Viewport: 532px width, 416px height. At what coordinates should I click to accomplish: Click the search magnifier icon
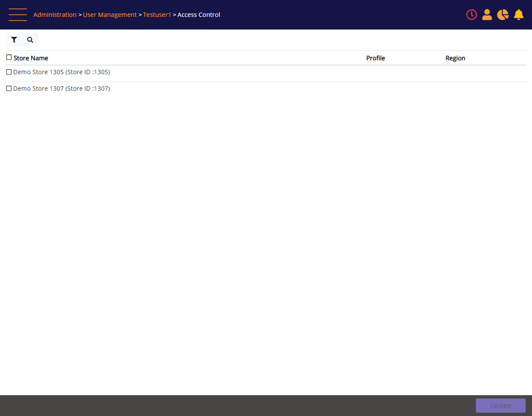point(30,40)
